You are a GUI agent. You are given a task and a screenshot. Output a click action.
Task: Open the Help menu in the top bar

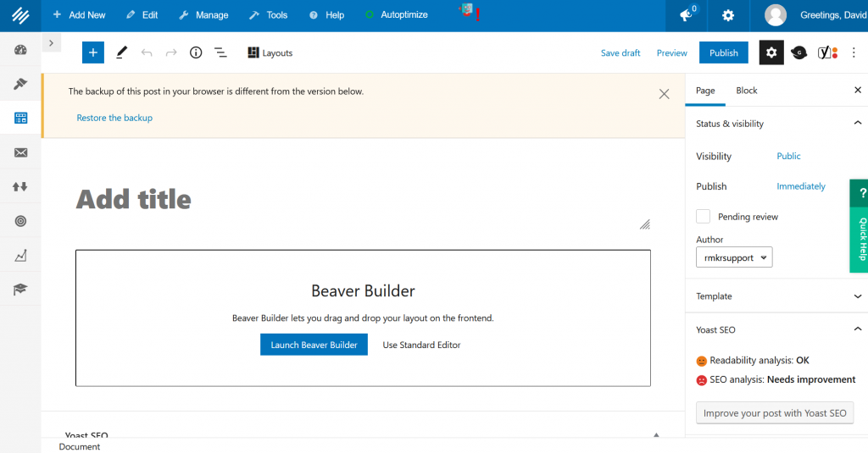point(326,15)
